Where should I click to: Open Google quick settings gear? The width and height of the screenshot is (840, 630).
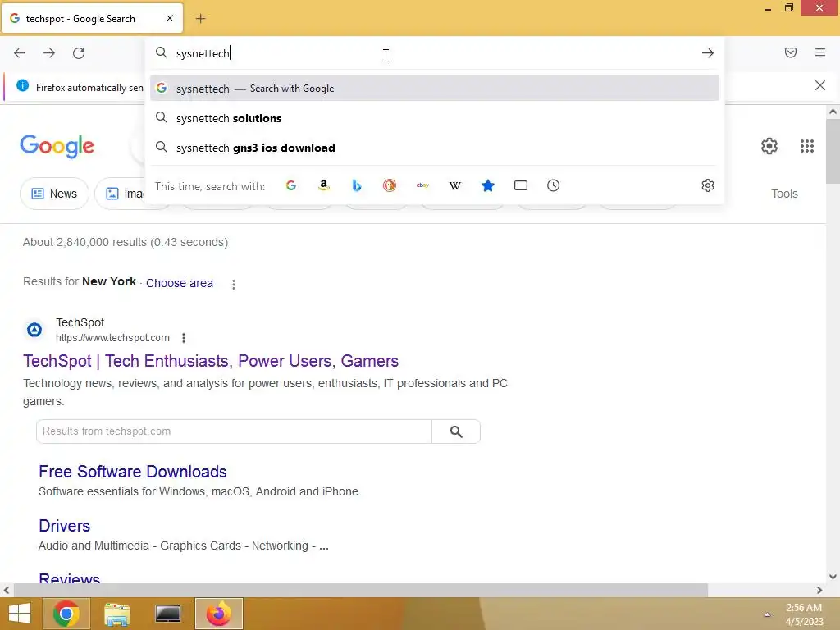pos(769,146)
